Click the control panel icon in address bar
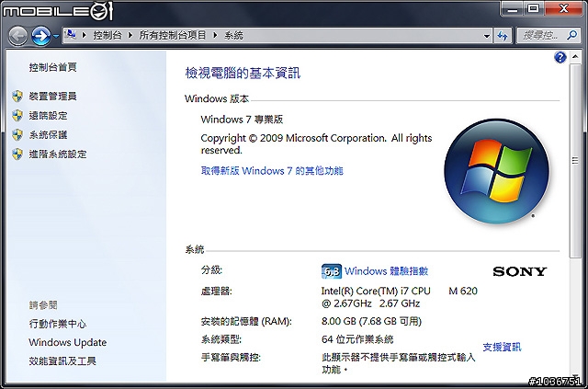The image size is (588, 389). (x=70, y=35)
